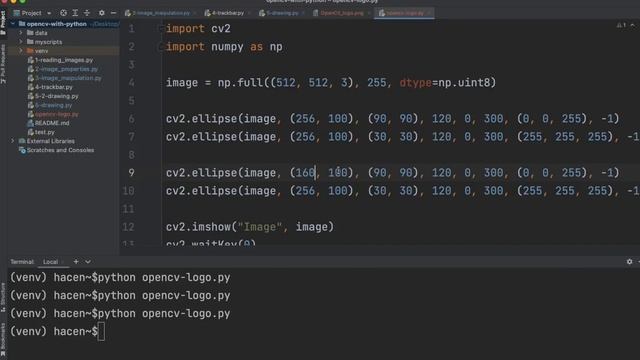Open the Bookmarks sidebar tool window

click(3, 341)
